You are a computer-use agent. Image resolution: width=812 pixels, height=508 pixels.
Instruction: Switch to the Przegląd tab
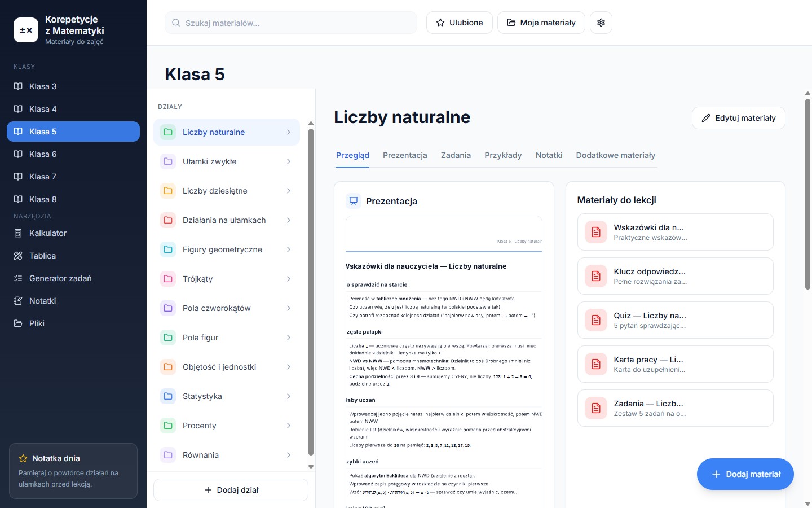(352, 155)
